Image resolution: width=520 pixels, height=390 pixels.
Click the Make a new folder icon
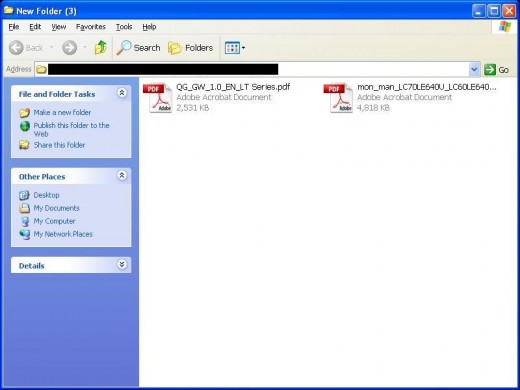(24, 113)
